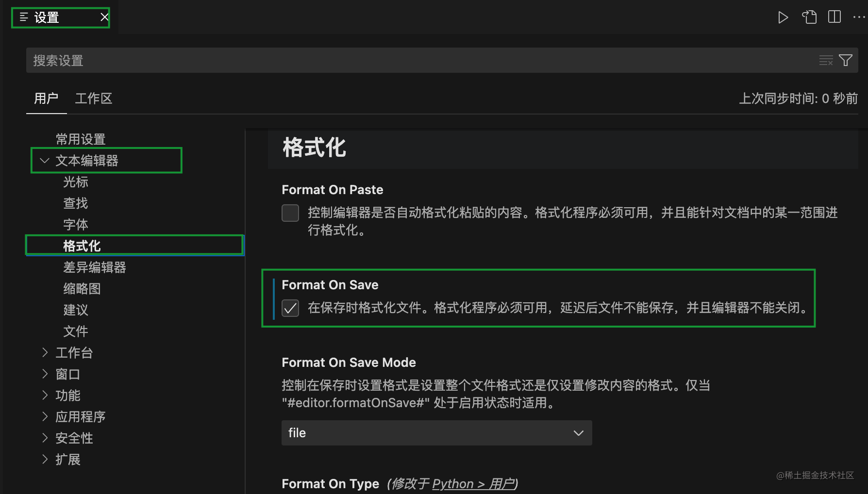
Task: Close the 设置 tab
Action: [104, 17]
